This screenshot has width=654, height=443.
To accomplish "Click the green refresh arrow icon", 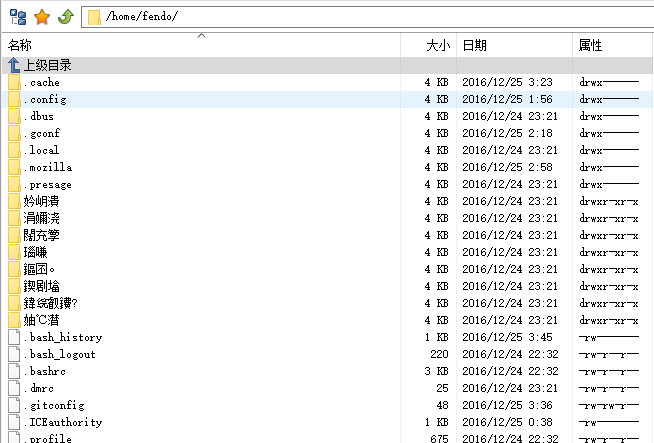I will click(65, 17).
